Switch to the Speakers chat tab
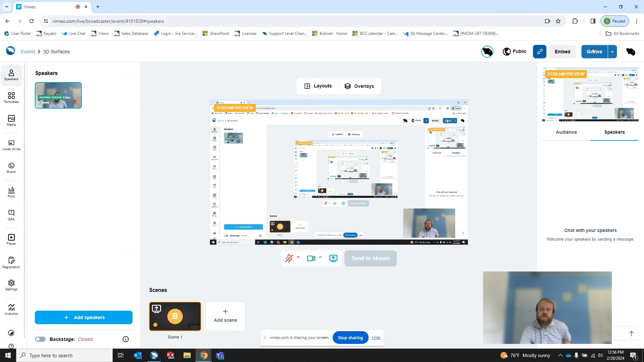This screenshot has height=362, width=644. (x=614, y=132)
